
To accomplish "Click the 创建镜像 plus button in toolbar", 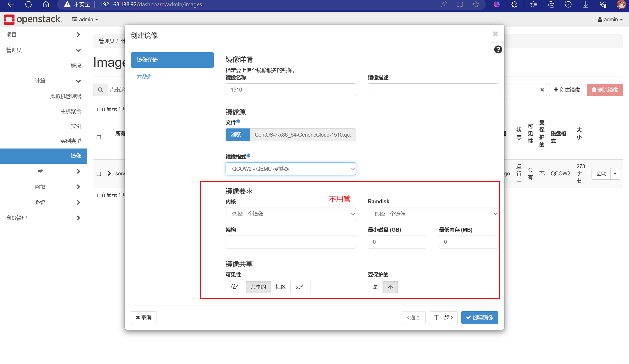I will (x=567, y=90).
